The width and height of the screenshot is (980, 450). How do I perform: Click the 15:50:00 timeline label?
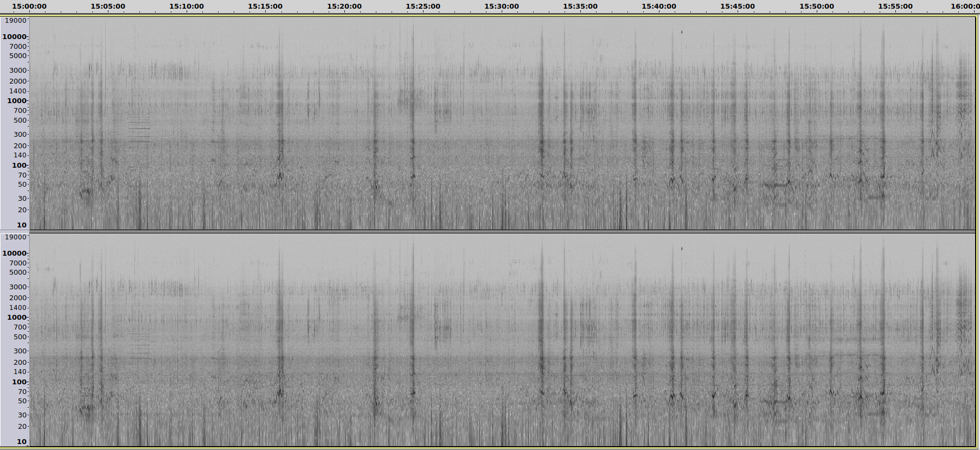[x=816, y=7]
